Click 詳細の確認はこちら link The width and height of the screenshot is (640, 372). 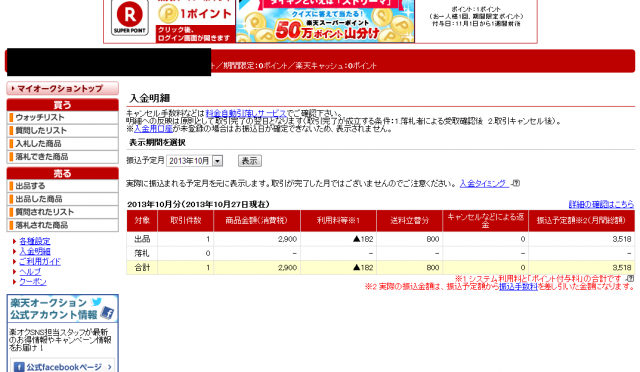pos(601,204)
